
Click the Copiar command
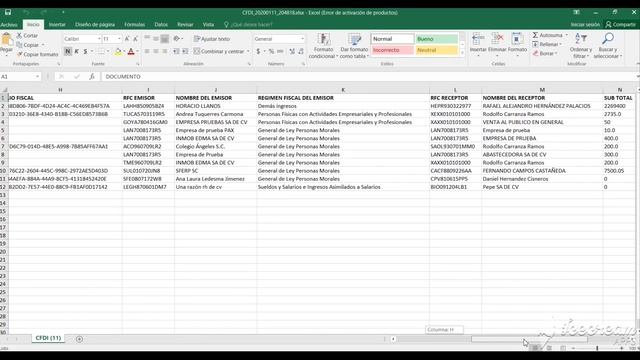pos(31,45)
